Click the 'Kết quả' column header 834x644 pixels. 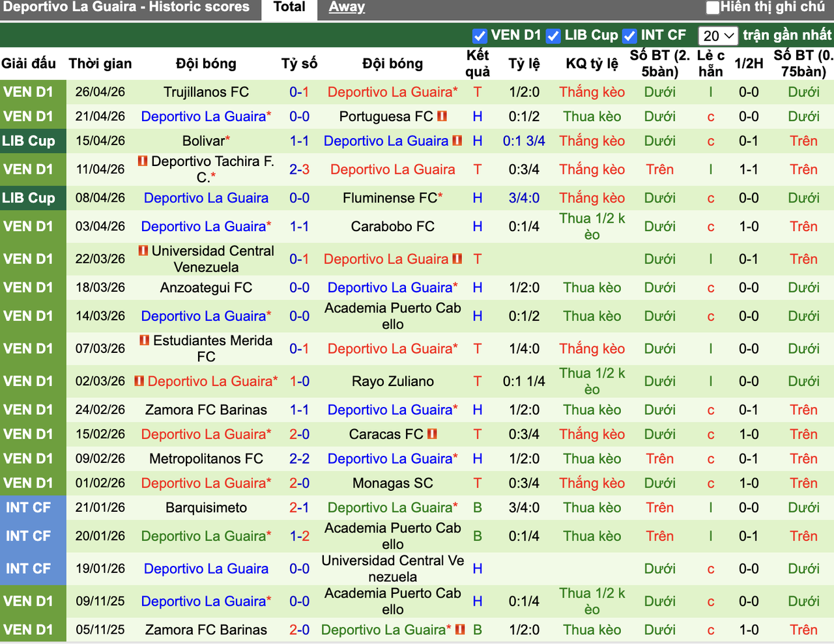[x=478, y=63]
